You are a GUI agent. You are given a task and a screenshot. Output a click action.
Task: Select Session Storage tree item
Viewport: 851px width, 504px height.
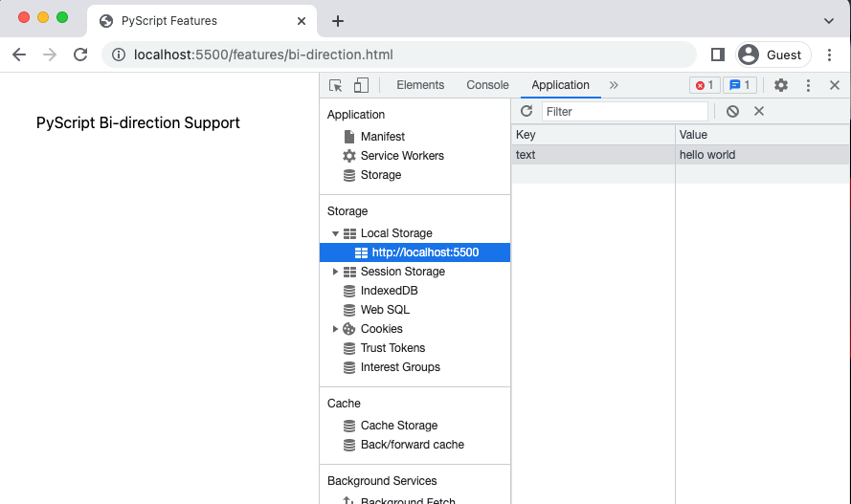click(x=403, y=272)
